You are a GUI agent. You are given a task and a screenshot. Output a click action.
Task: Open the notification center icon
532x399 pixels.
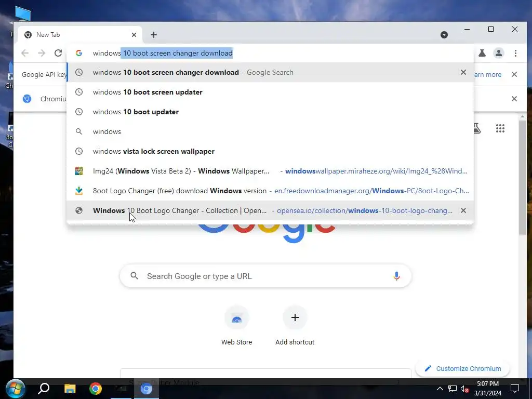click(515, 389)
